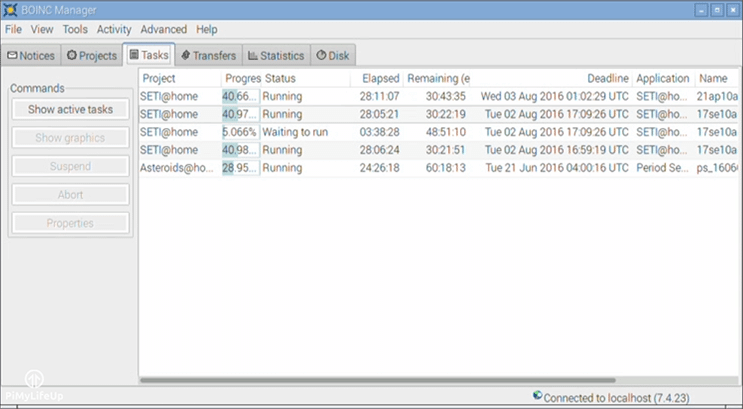The height and width of the screenshot is (409, 743).
Task: Click the BOINC Manager title bar icon
Action: pyautogui.click(x=9, y=9)
